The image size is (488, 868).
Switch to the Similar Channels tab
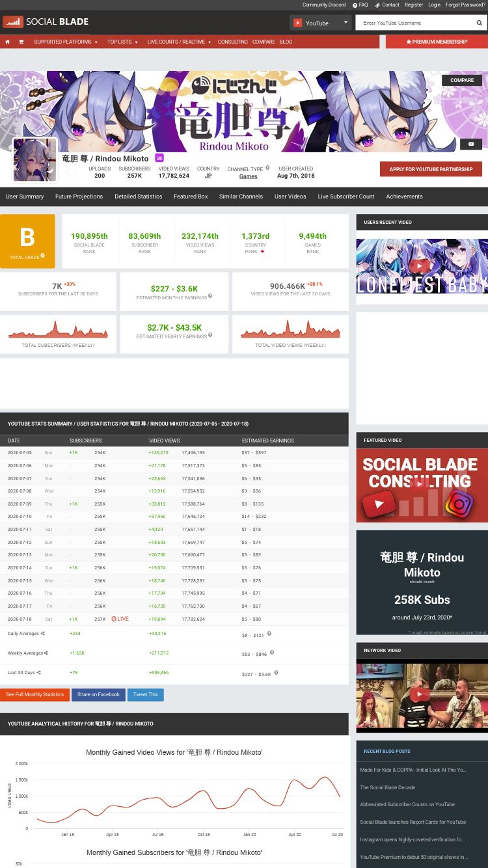(241, 197)
